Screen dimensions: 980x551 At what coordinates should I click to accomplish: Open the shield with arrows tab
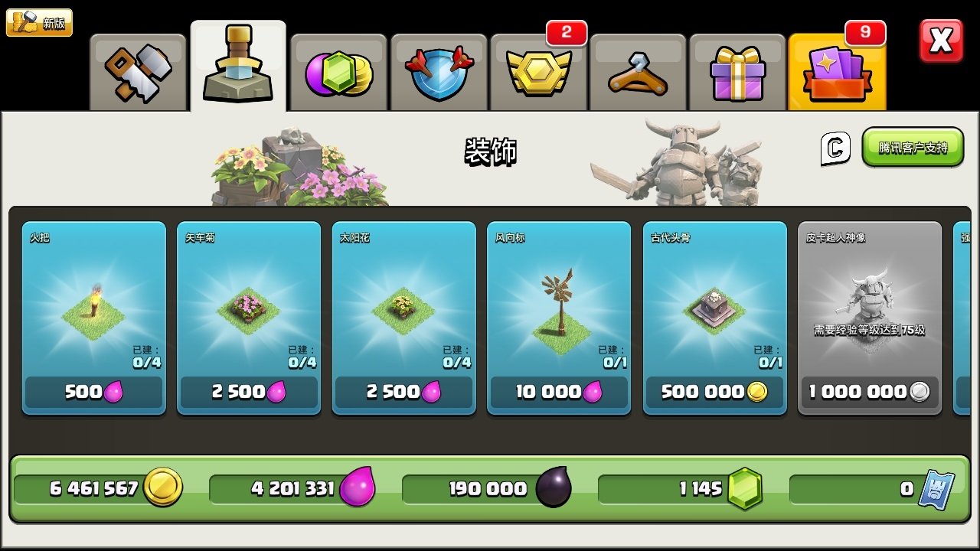439,73
